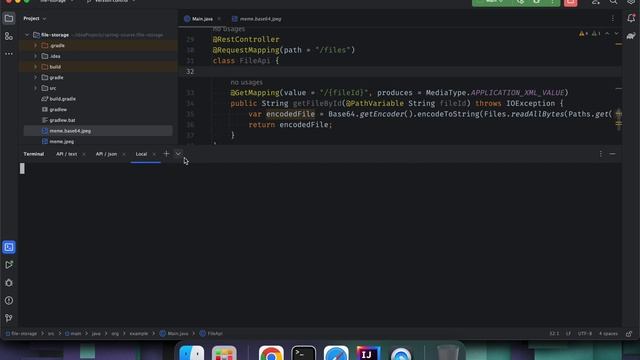640x360 pixels.
Task: Open the Gradle elephant tool window
Action: click(x=631, y=36)
